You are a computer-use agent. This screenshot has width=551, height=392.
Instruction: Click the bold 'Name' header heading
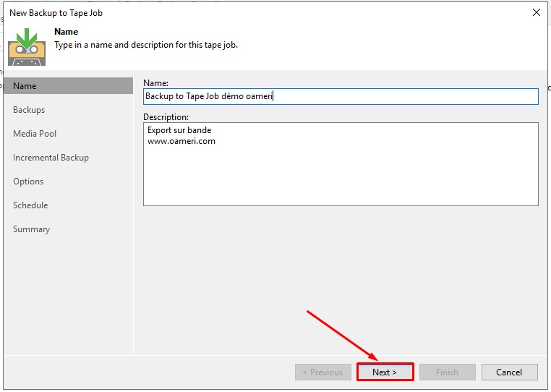pos(67,32)
